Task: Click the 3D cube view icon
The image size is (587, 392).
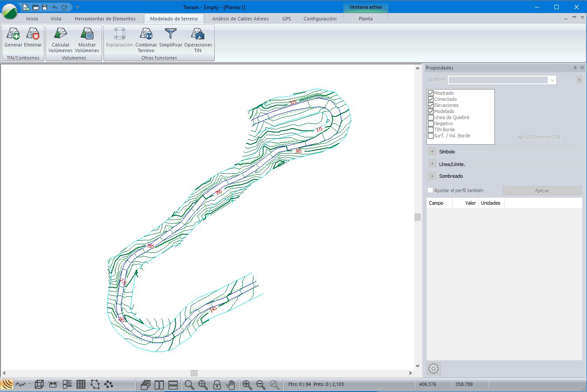Action: tap(39, 385)
